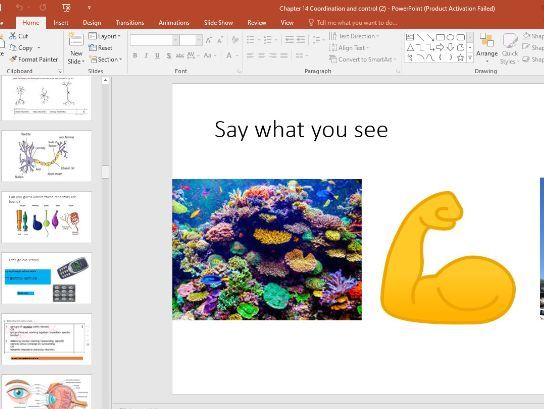Select the Curve line shape

coord(430,58)
